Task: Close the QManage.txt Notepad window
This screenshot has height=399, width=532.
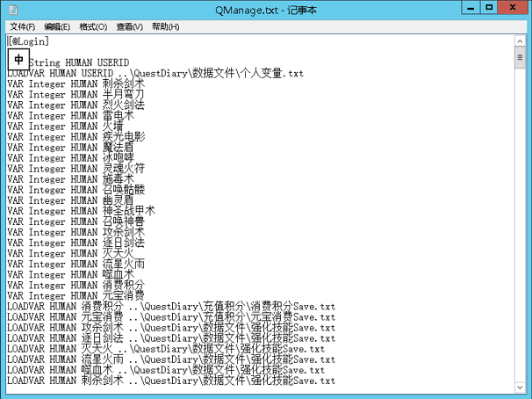Action: click(513, 8)
